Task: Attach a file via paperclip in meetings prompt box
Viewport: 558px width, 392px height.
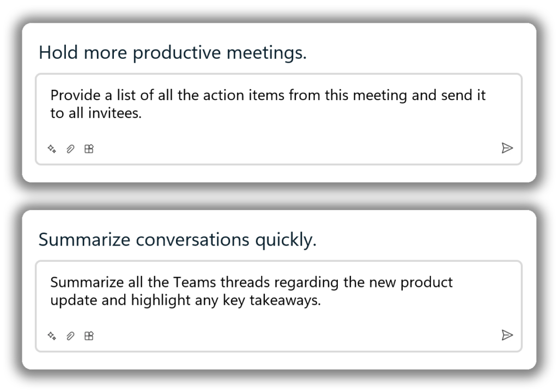Action: pyautogui.click(x=70, y=149)
